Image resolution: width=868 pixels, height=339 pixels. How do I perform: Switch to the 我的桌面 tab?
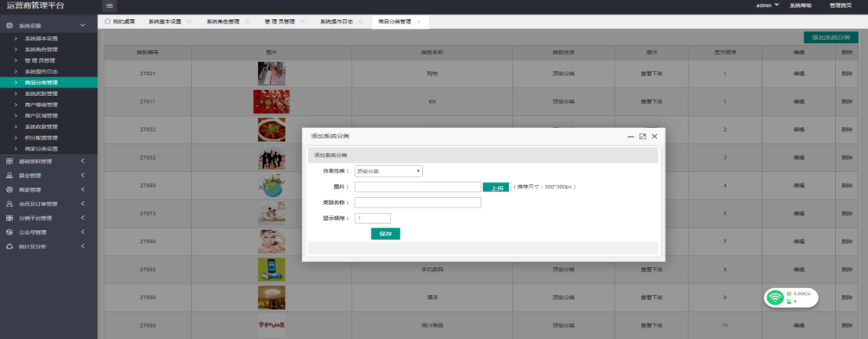pos(120,21)
